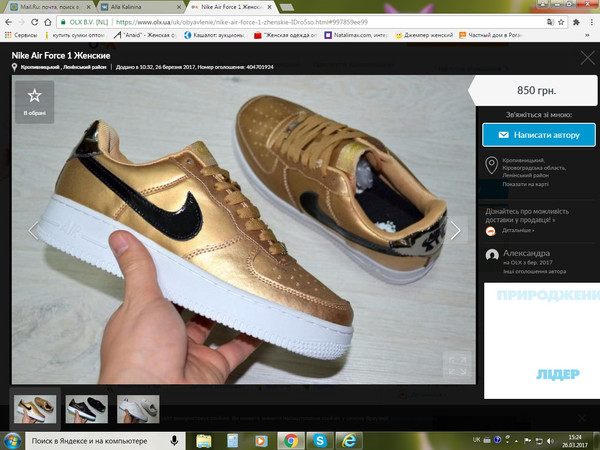600x450 pixels.
Task: Open the clock showing 15:24
Action: pyautogui.click(x=575, y=441)
